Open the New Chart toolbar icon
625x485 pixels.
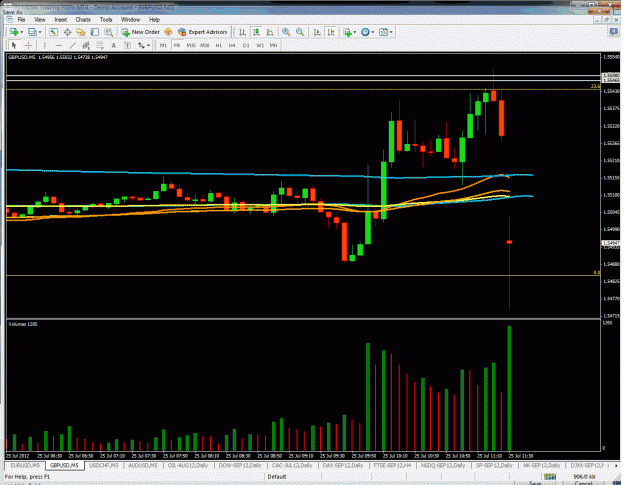point(14,32)
